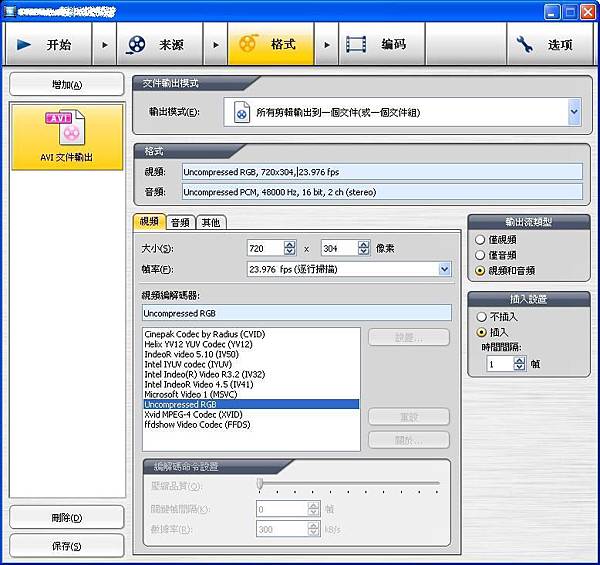The height and width of the screenshot is (565, 600).
Task: Click the height field showing 304
Action: (x=340, y=248)
